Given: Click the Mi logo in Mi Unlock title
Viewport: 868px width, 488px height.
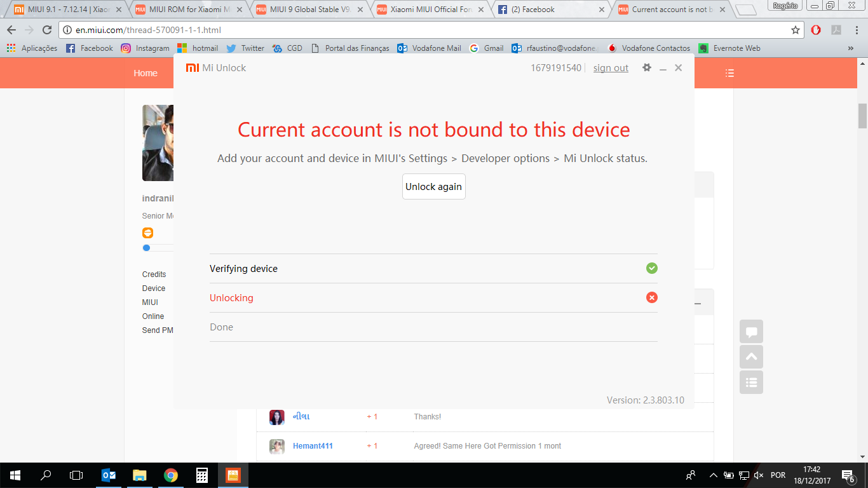Looking at the screenshot, I should click(192, 68).
